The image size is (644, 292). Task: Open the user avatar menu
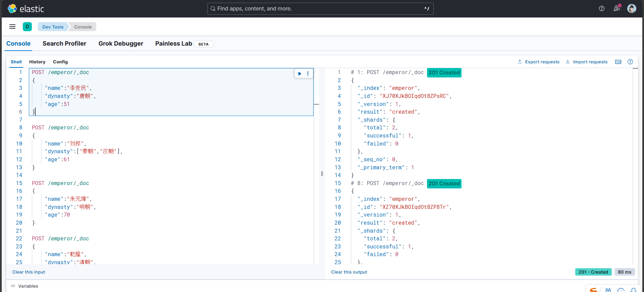coord(632,9)
